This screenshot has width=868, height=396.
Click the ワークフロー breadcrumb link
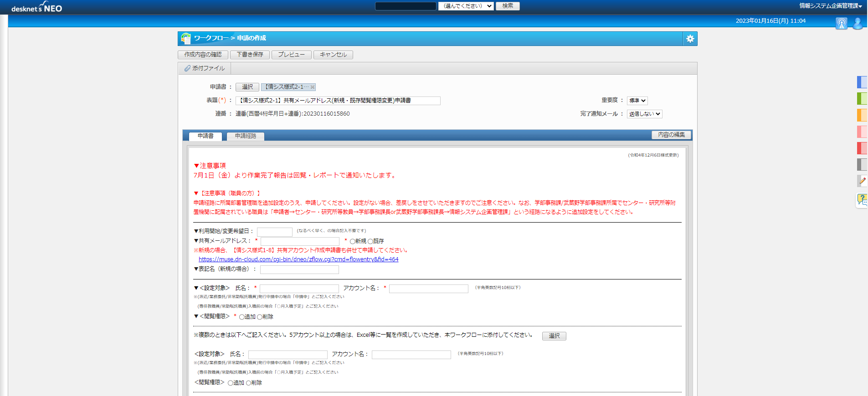point(211,38)
